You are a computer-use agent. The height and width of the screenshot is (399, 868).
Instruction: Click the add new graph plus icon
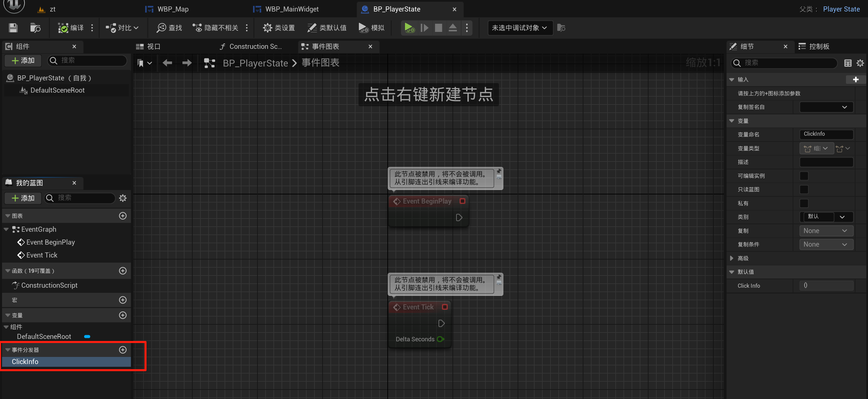tap(123, 216)
